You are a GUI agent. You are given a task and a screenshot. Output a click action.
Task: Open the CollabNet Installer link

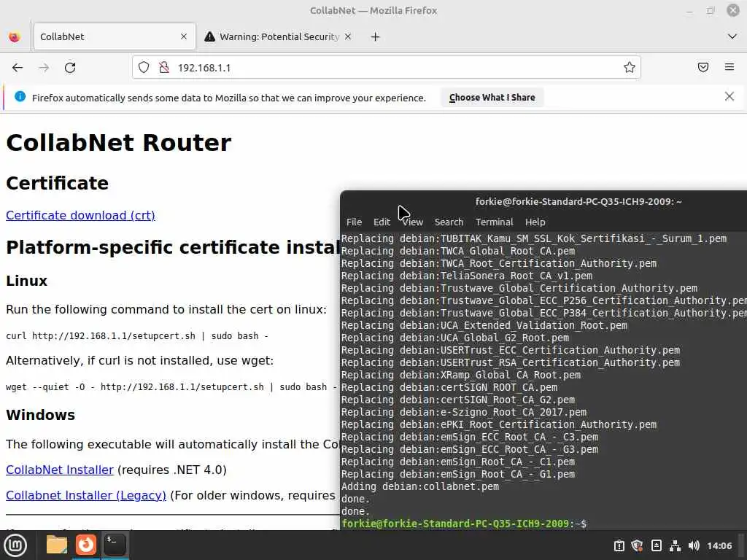(60, 470)
